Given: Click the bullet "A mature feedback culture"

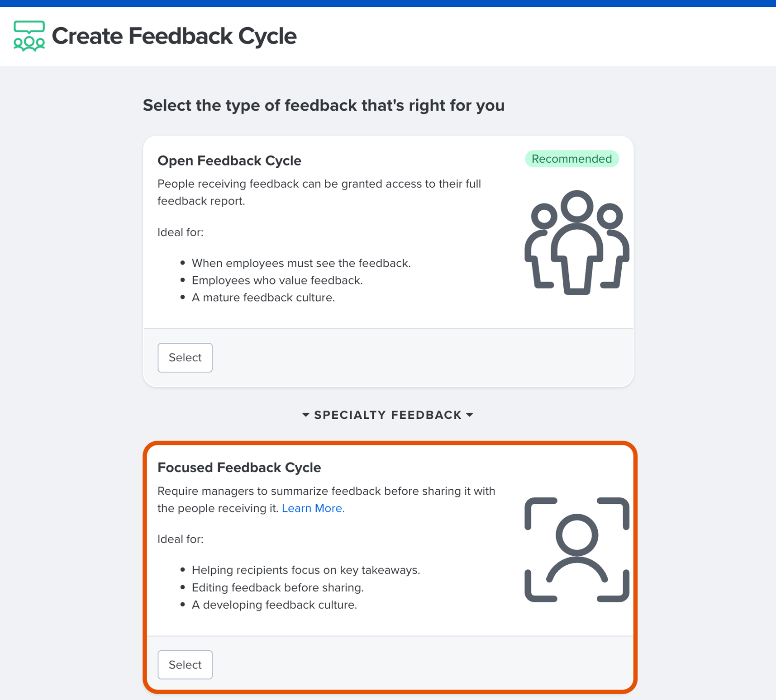Looking at the screenshot, I should pyautogui.click(x=263, y=297).
